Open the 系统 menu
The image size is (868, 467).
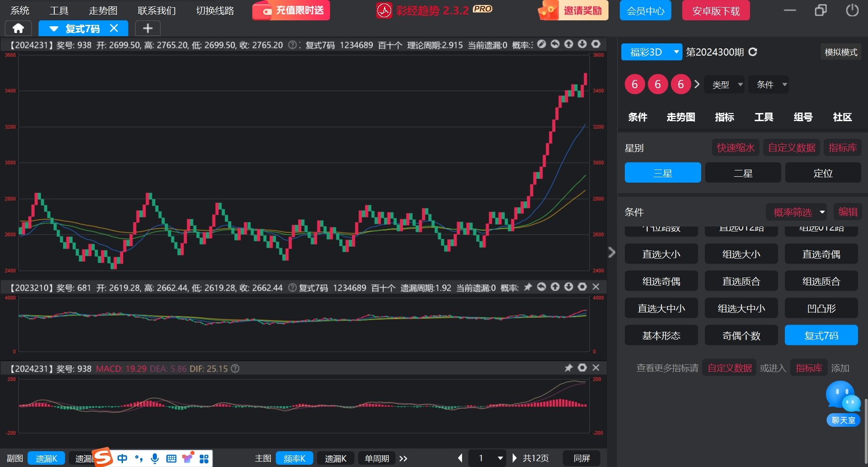(19, 10)
